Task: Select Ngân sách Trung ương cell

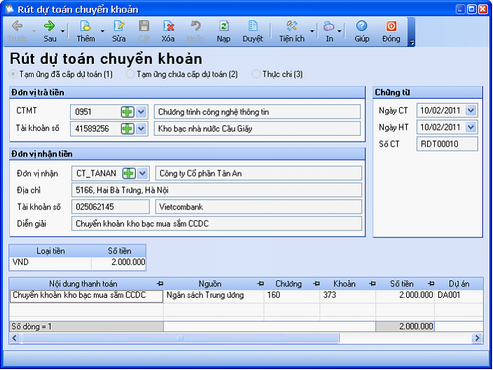Action: (x=213, y=295)
